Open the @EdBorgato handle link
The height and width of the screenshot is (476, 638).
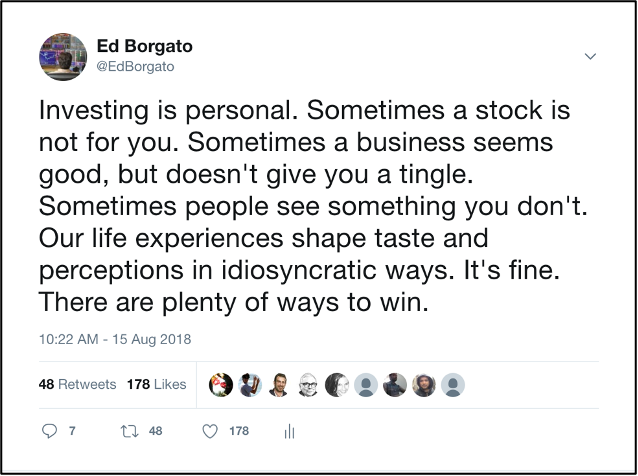[x=135, y=66]
